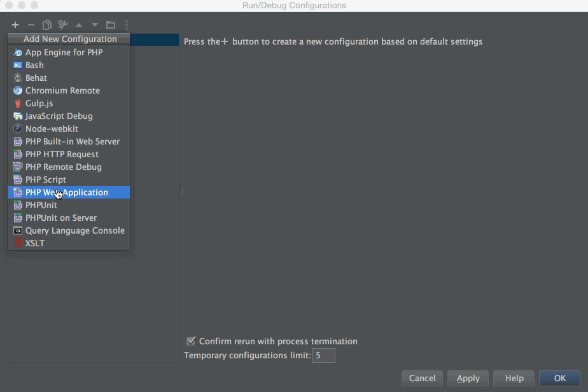Screen dimensions: 588x392
Task: Click the App Engine for PHP icon
Action: [x=18, y=53]
